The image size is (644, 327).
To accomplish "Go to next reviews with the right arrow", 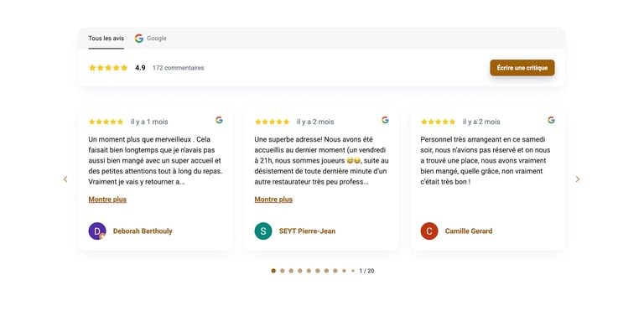I will coord(578,179).
